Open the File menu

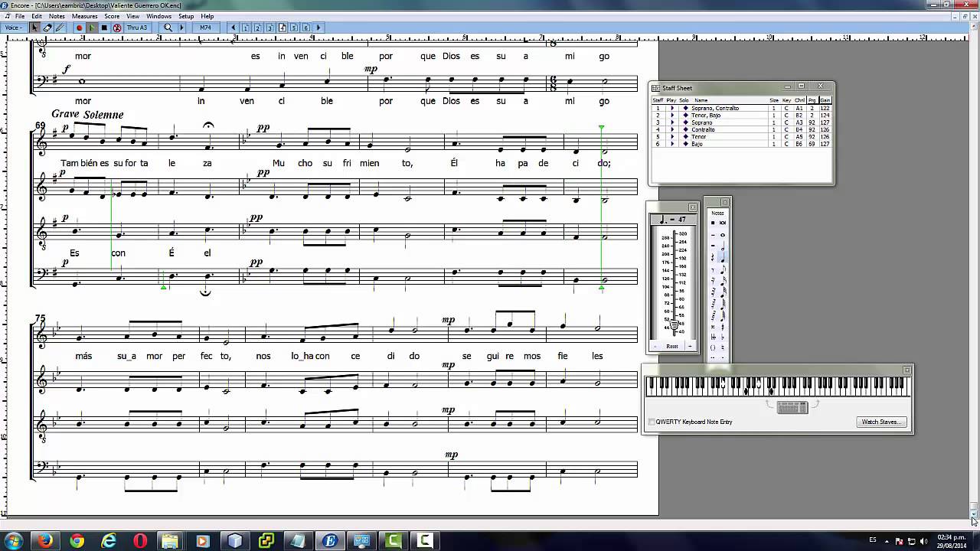pos(19,16)
